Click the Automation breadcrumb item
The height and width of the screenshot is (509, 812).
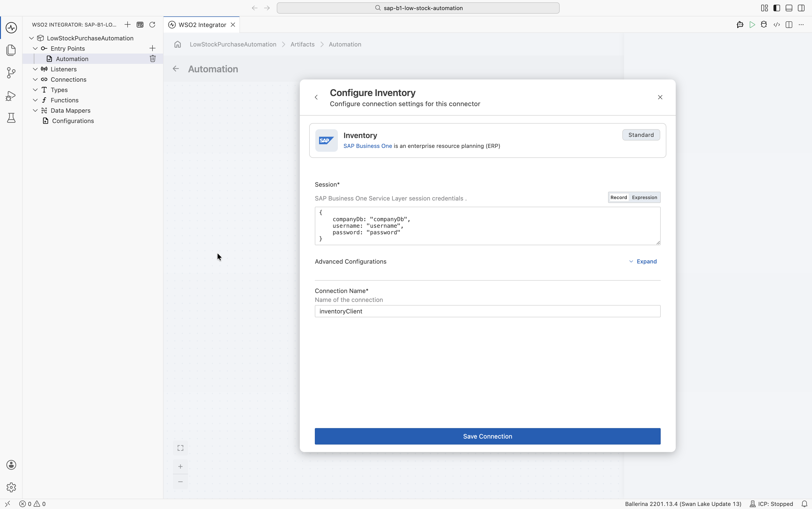pyautogui.click(x=345, y=44)
